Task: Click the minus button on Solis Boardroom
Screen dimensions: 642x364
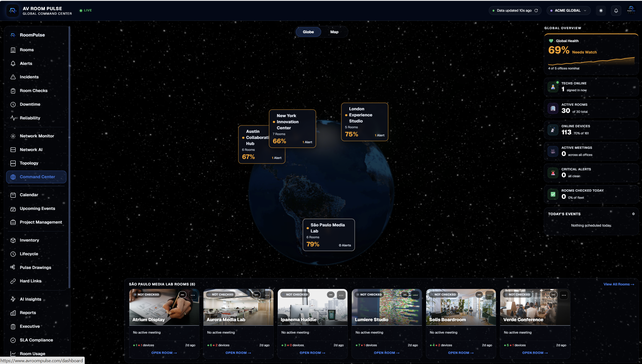Action: (x=479, y=295)
